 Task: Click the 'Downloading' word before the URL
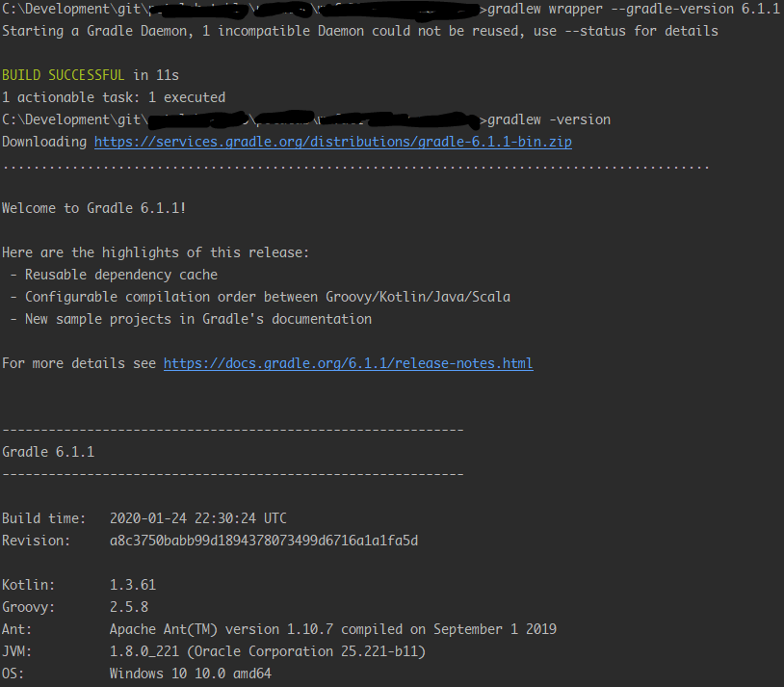click(44, 142)
